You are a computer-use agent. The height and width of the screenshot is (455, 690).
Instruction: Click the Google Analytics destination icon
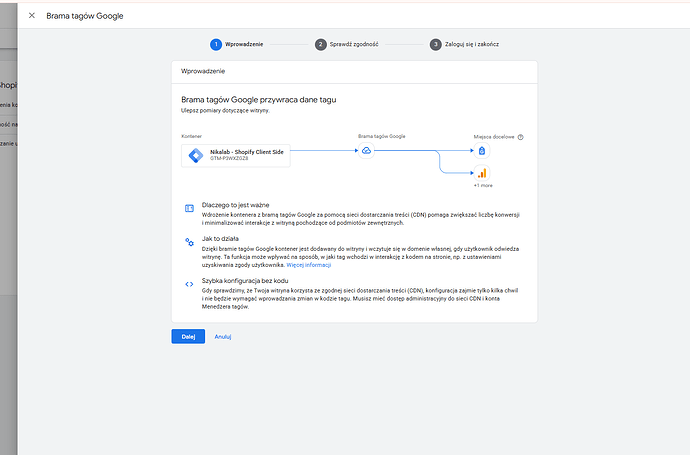pos(482,173)
